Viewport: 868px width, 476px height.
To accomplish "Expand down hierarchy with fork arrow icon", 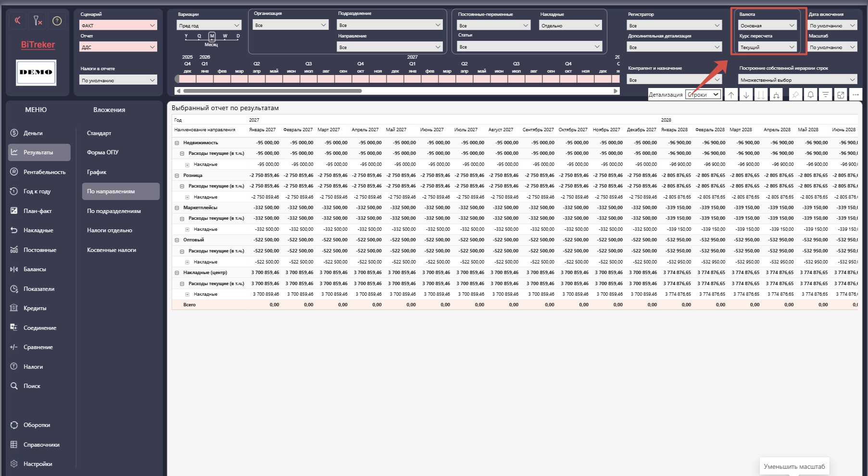I will [x=776, y=95].
